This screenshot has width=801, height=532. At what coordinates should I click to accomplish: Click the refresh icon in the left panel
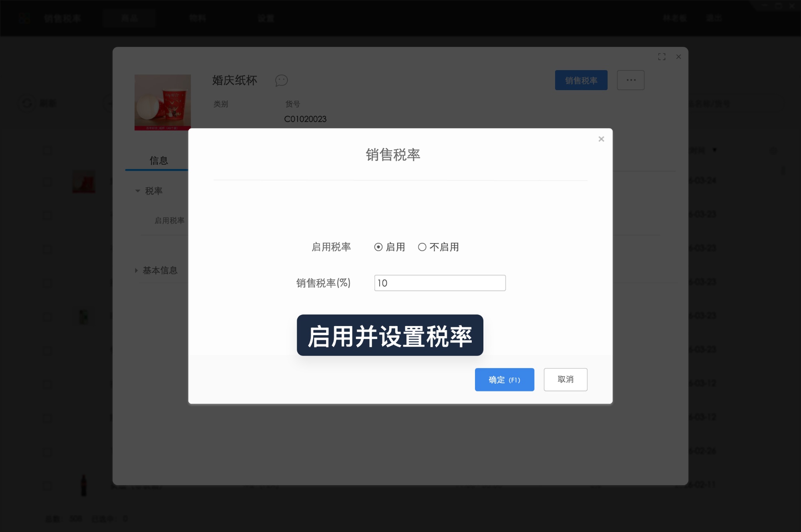pyautogui.click(x=26, y=103)
